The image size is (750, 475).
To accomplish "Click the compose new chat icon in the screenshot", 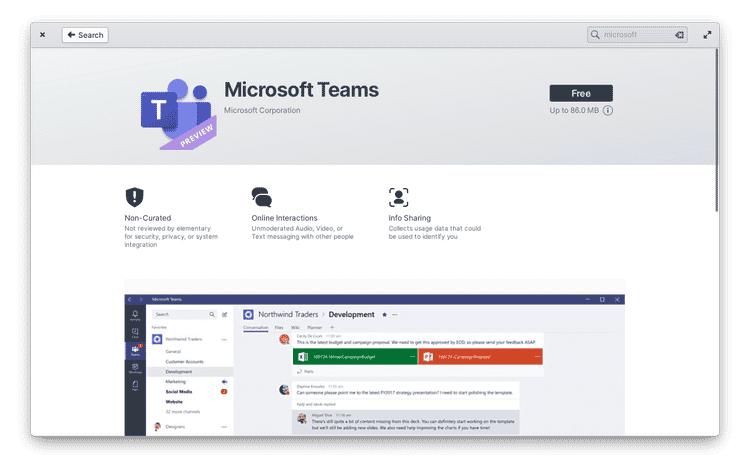I will tap(224, 314).
